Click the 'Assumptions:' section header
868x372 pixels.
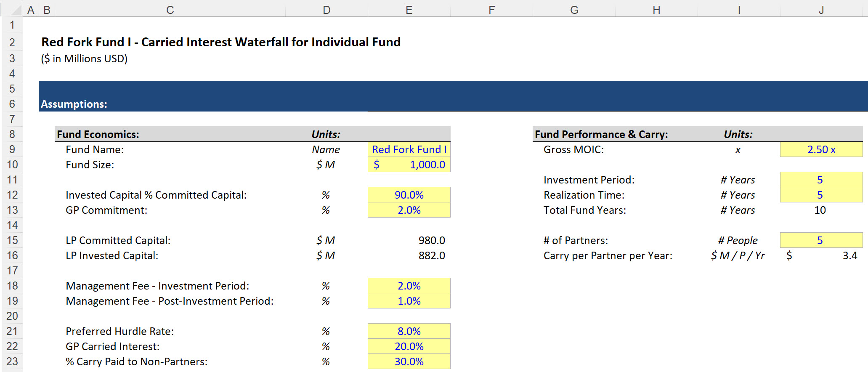pyautogui.click(x=74, y=104)
